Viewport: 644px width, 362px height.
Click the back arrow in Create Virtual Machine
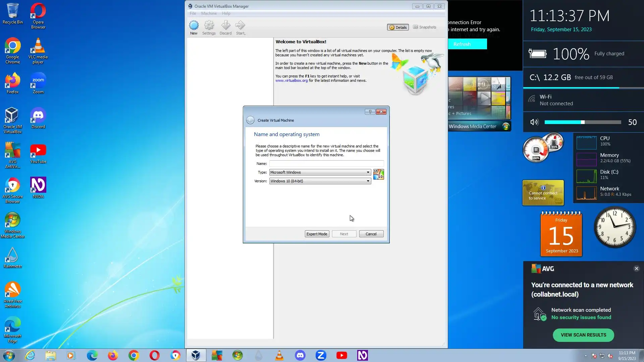pyautogui.click(x=250, y=120)
